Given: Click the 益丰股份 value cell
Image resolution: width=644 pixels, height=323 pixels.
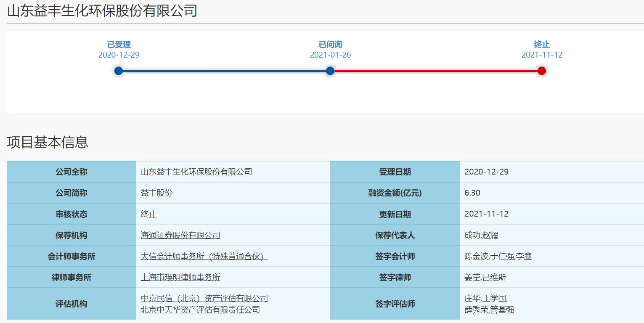Looking at the screenshot, I should coord(233,193).
